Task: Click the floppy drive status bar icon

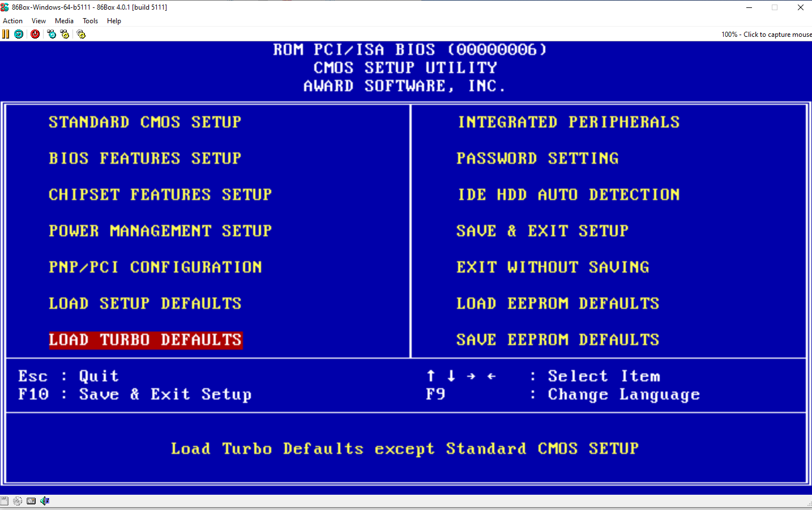Action: [x=5, y=501]
